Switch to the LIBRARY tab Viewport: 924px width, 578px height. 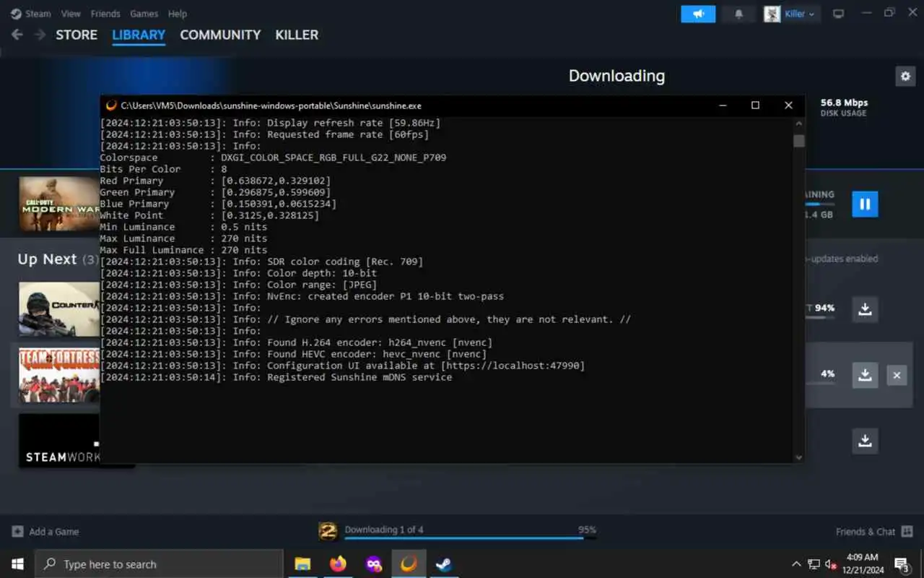[139, 35]
